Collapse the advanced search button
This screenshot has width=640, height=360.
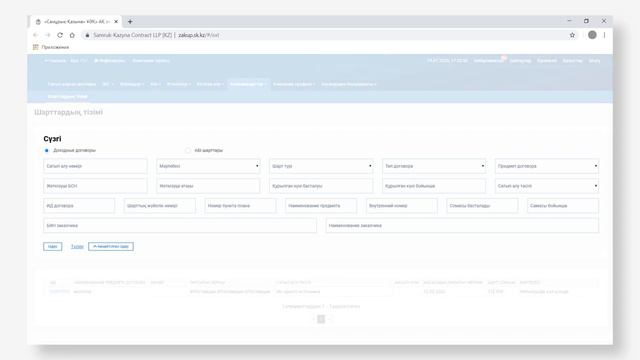111,247
